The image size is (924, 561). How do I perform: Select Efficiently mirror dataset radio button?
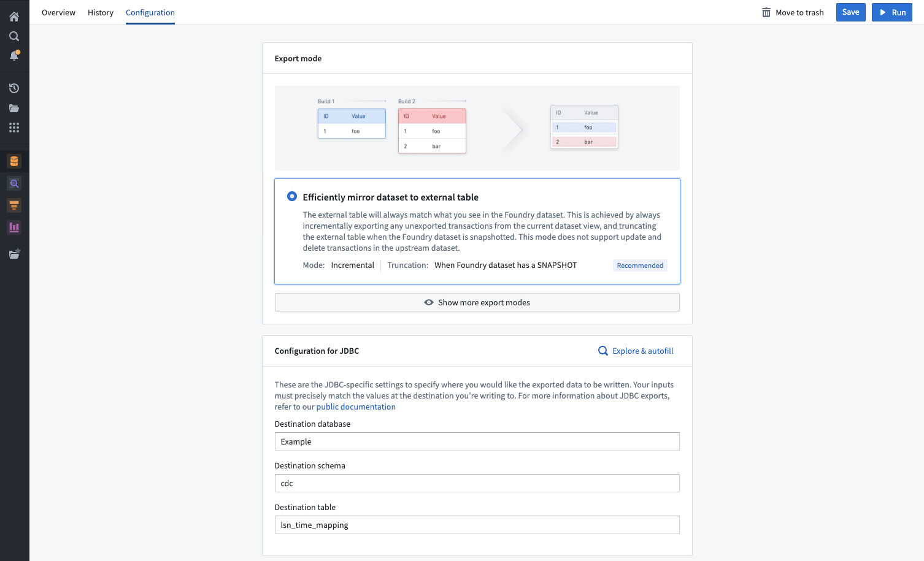point(292,196)
